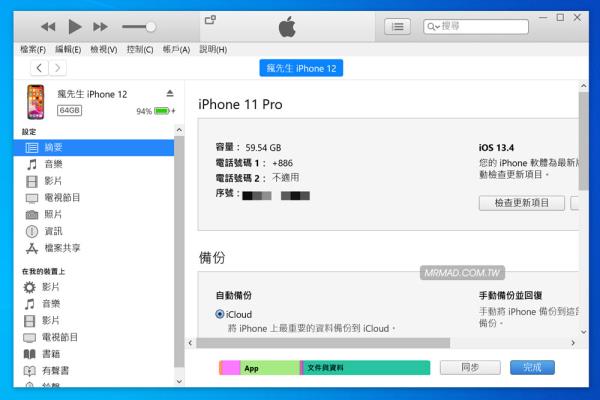Image resolution: width=600 pixels, height=400 pixels.
Task: Click the battery 94% indicator
Action: tap(156, 111)
